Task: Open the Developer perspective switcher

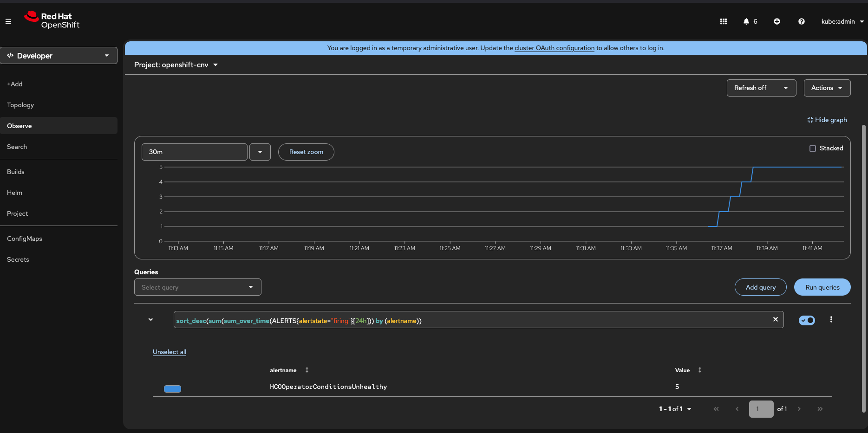Action: point(59,56)
